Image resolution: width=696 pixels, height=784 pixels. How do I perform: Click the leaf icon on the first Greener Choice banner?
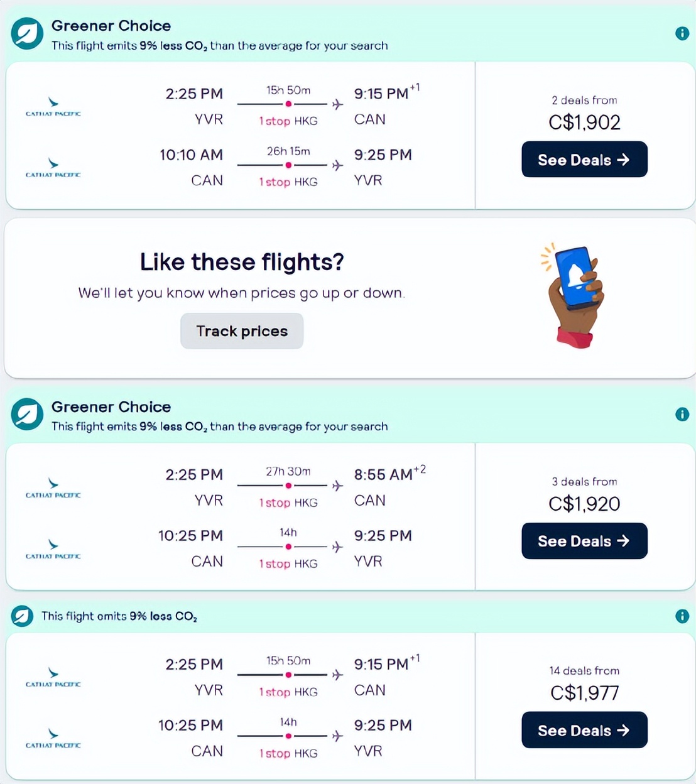pyautogui.click(x=27, y=34)
